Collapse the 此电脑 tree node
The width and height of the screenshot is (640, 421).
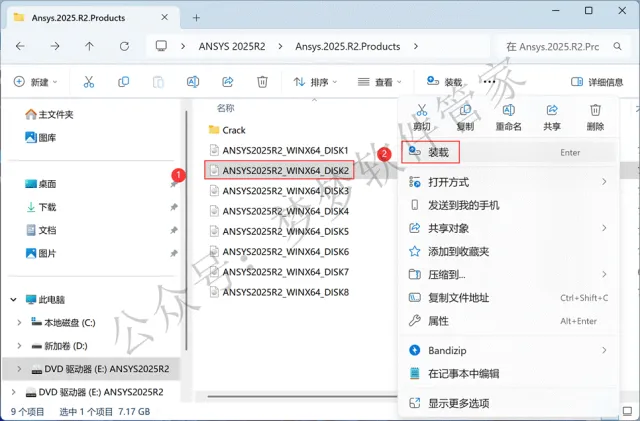13,300
